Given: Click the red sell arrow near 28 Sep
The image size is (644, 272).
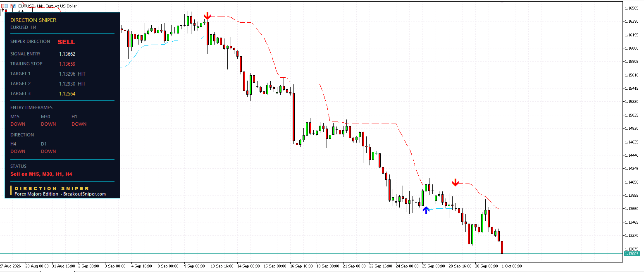Looking at the screenshot, I should pyautogui.click(x=455, y=182).
